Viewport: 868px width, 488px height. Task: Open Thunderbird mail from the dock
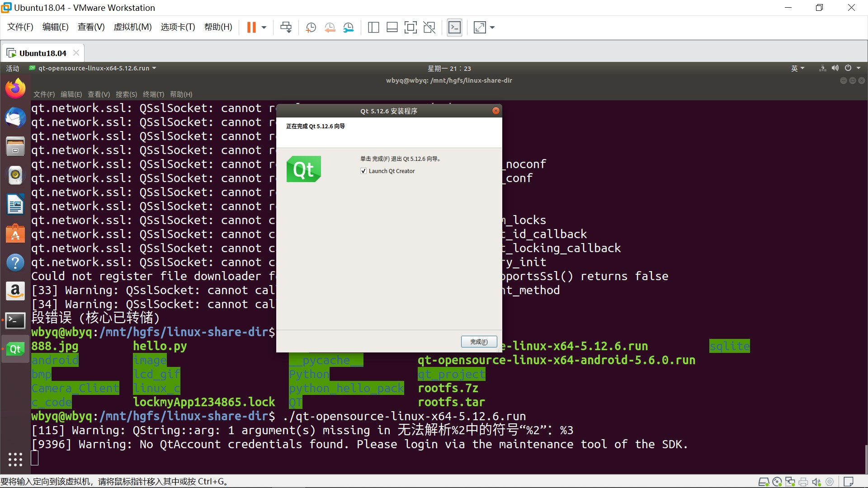[15, 117]
